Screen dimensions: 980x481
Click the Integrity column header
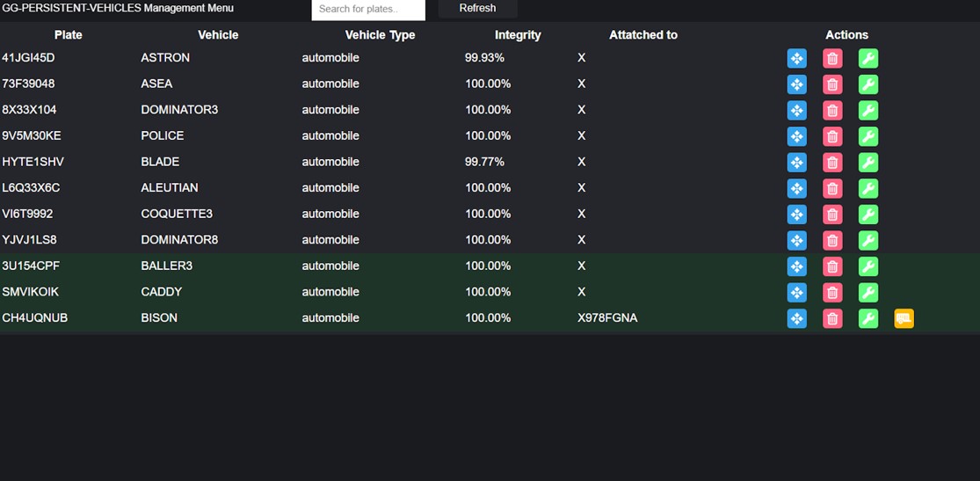(518, 35)
